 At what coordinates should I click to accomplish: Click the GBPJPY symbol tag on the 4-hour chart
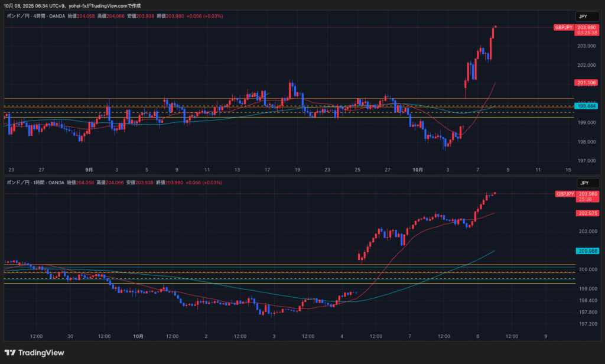coord(564,28)
